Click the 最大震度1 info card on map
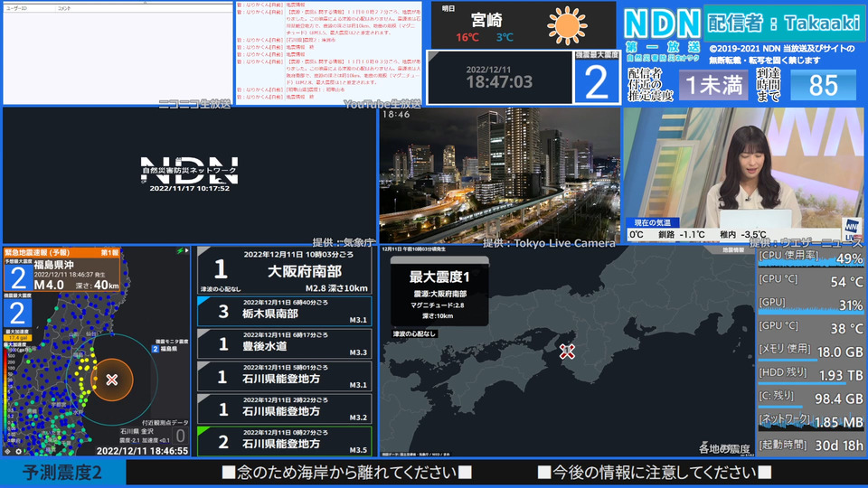868x488 pixels. pyautogui.click(x=439, y=292)
